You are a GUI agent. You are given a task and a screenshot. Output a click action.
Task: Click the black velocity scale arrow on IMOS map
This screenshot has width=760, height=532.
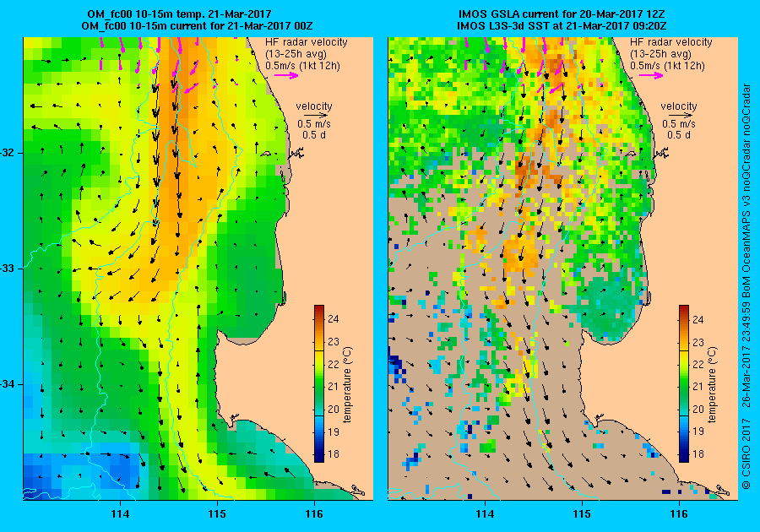tap(681, 116)
